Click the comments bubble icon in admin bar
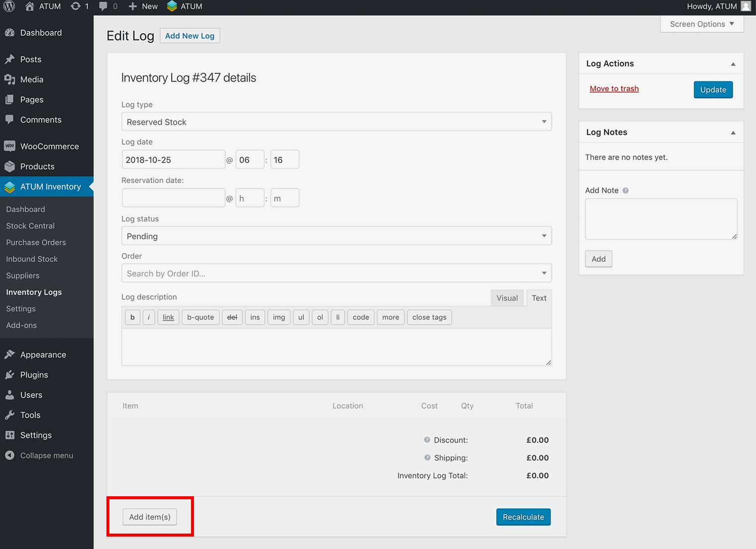The height and width of the screenshot is (549, 756). point(103,6)
